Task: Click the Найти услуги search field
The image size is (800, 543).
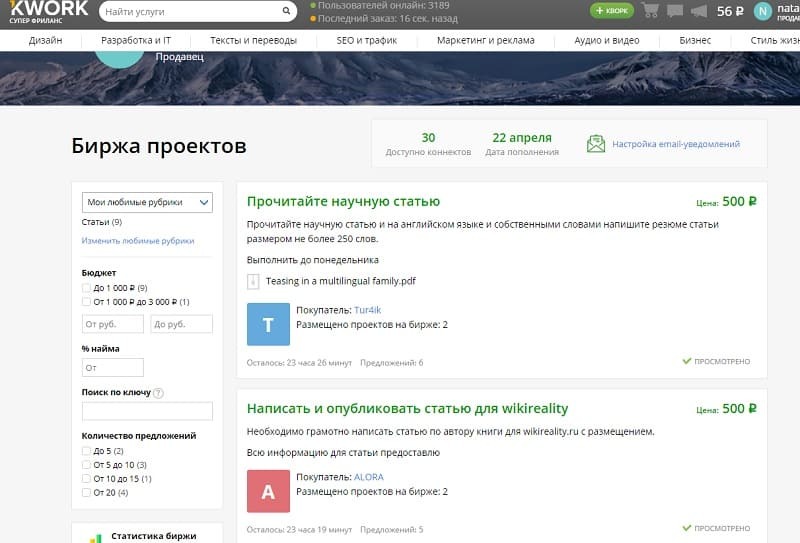Action: pyautogui.click(x=190, y=12)
